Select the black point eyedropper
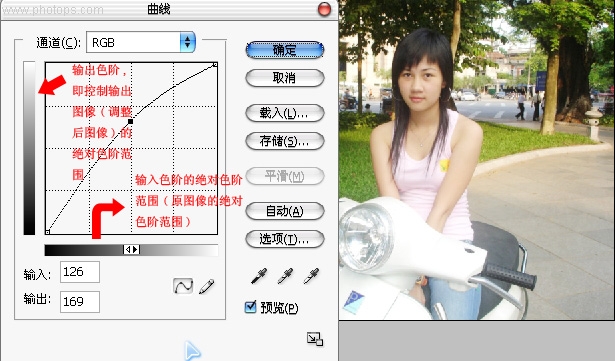The width and height of the screenshot is (615, 361). click(259, 275)
